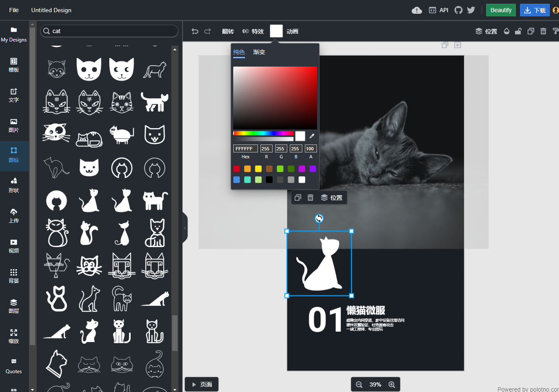This screenshot has width=559, height=392.
Task: Open the Twitter bird icon
Action: pos(471,10)
